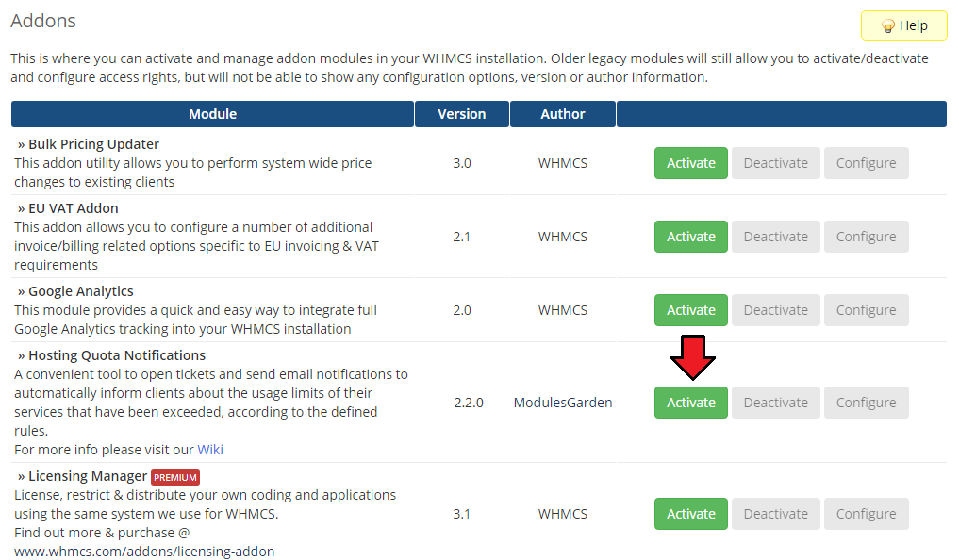Click WHMCS author in Licensing Manager row

(563, 514)
